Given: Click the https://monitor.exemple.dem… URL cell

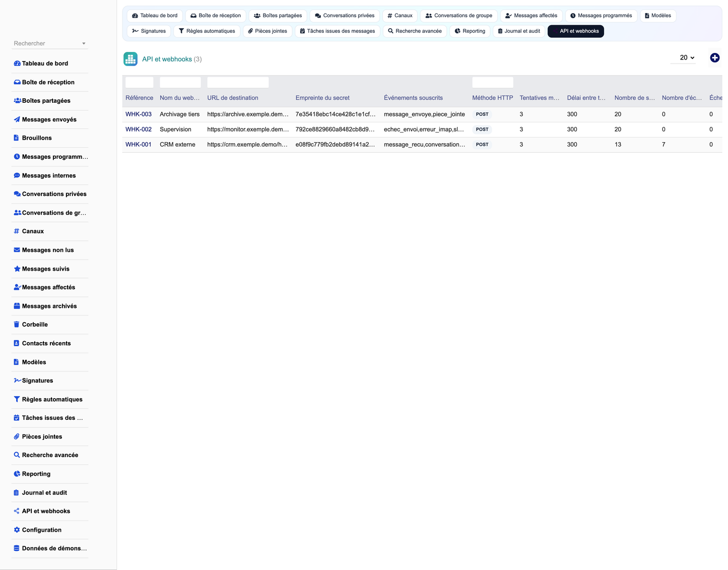Looking at the screenshot, I should (248, 130).
